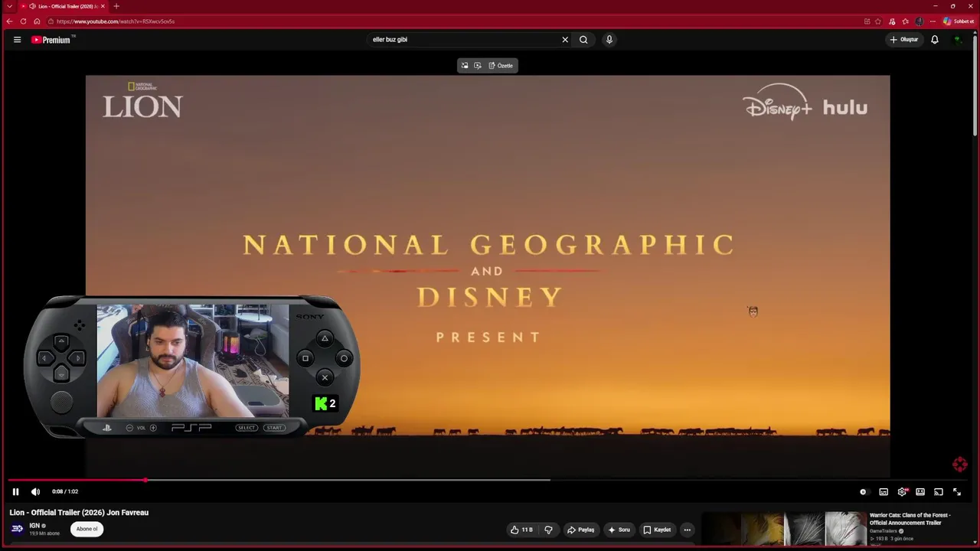Open the IGN channel name link
This screenshot has width=980, height=551.
click(34, 526)
